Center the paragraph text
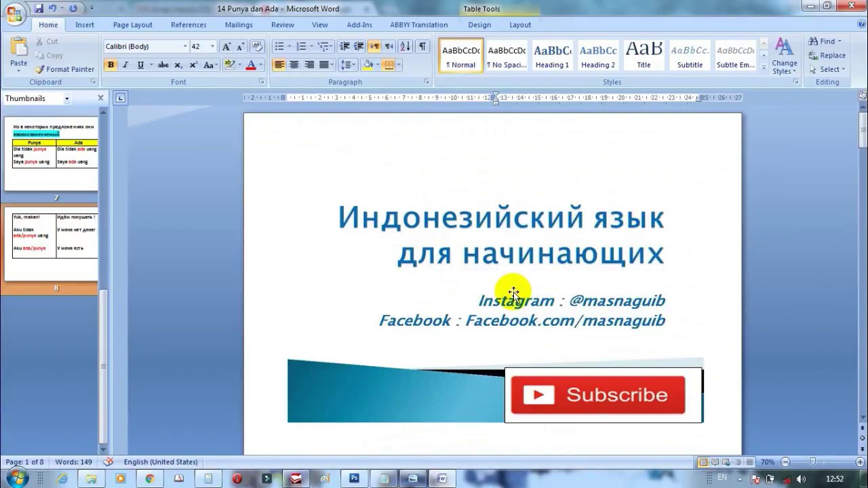This screenshot has height=488, width=868. click(294, 65)
